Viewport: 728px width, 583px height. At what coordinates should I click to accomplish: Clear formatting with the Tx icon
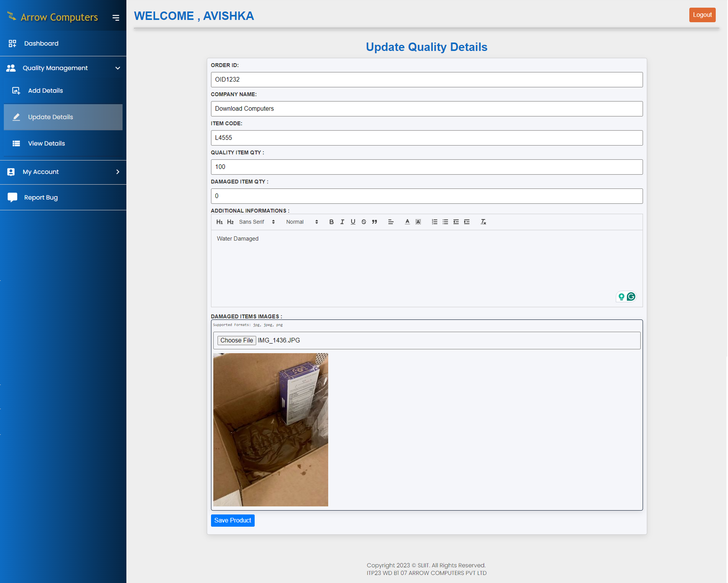click(483, 222)
